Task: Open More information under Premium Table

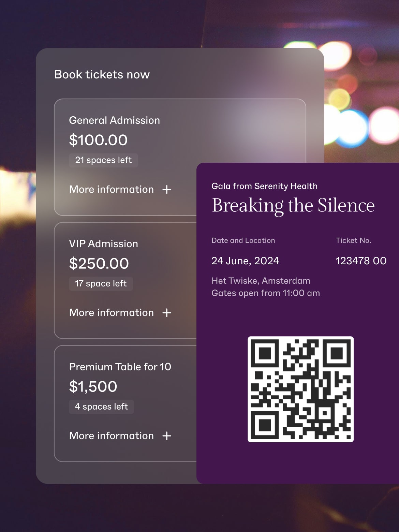Action: click(x=112, y=435)
